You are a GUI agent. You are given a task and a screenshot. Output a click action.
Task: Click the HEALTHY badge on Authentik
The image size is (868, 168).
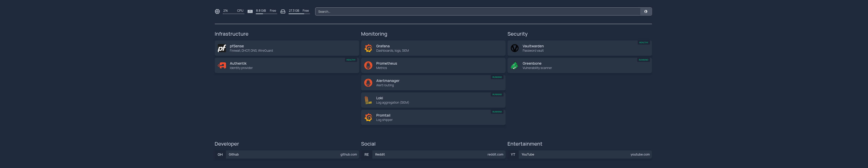(351, 60)
